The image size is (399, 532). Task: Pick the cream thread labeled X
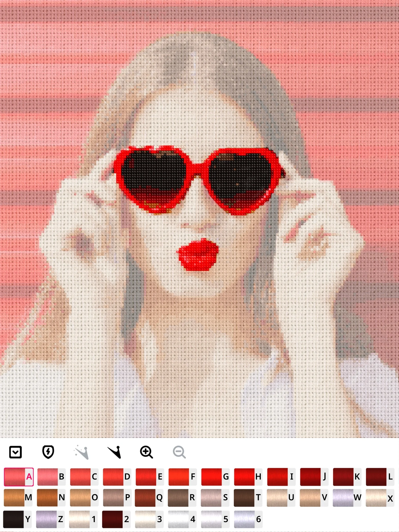pos(380,497)
